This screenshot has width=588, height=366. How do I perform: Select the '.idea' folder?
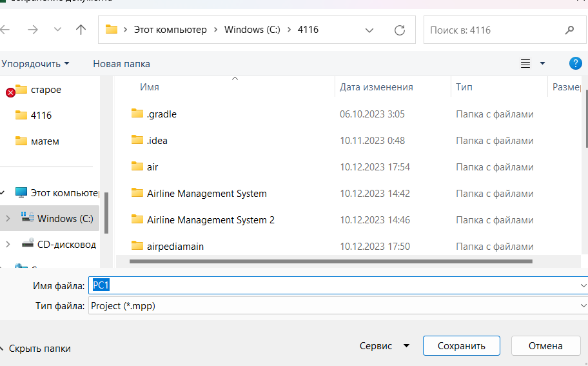coord(157,141)
